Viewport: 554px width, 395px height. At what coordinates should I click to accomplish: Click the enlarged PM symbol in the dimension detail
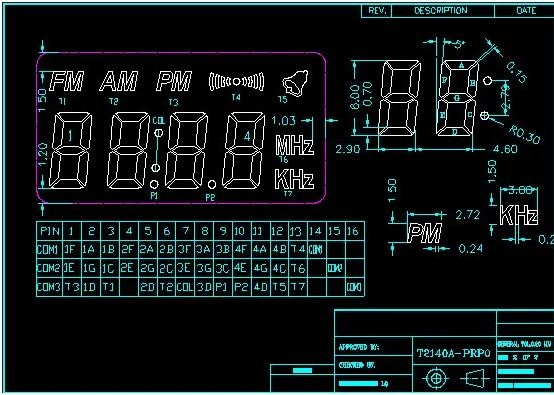pyautogui.click(x=425, y=233)
